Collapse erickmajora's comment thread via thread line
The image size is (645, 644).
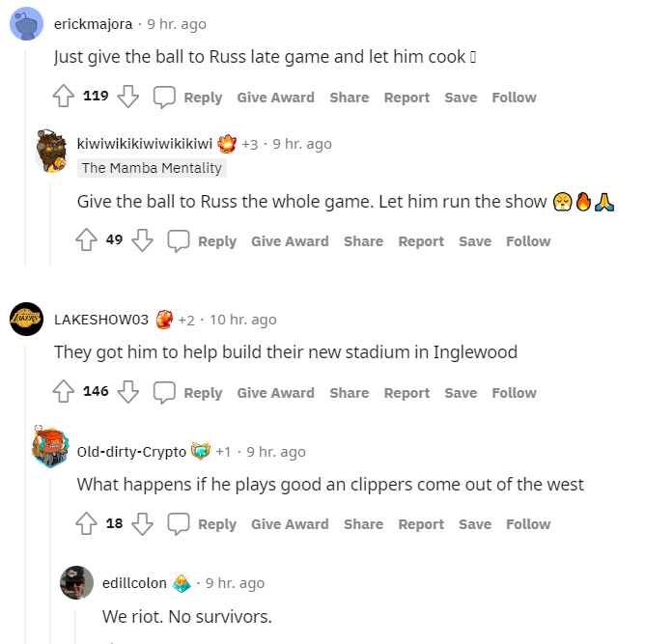tap(25, 158)
